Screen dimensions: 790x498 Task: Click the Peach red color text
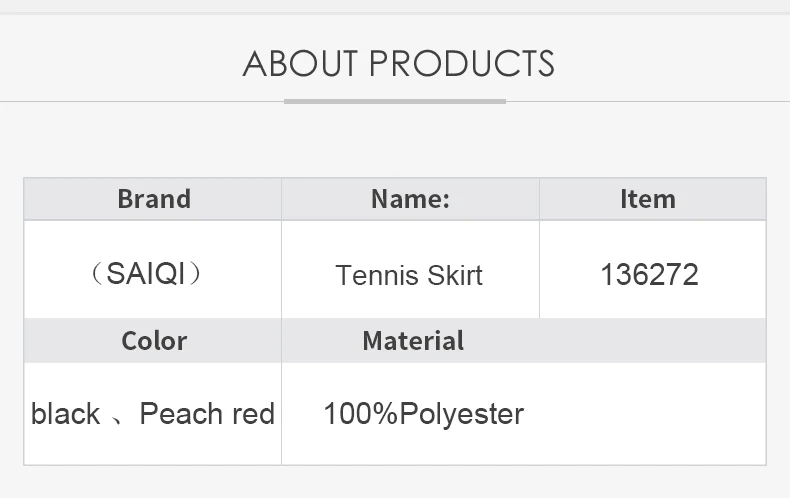point(207,414)
